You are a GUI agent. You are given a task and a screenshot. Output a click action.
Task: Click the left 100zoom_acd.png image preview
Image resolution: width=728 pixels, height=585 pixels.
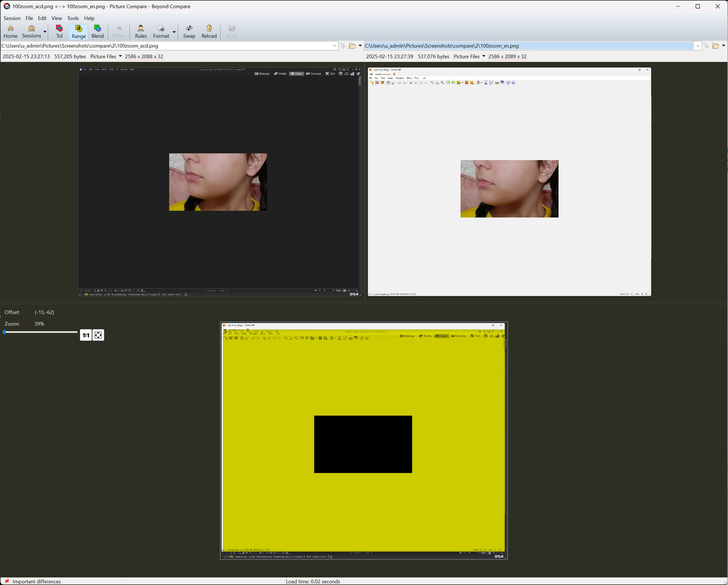pyautogui.click(x=218, y=182)
